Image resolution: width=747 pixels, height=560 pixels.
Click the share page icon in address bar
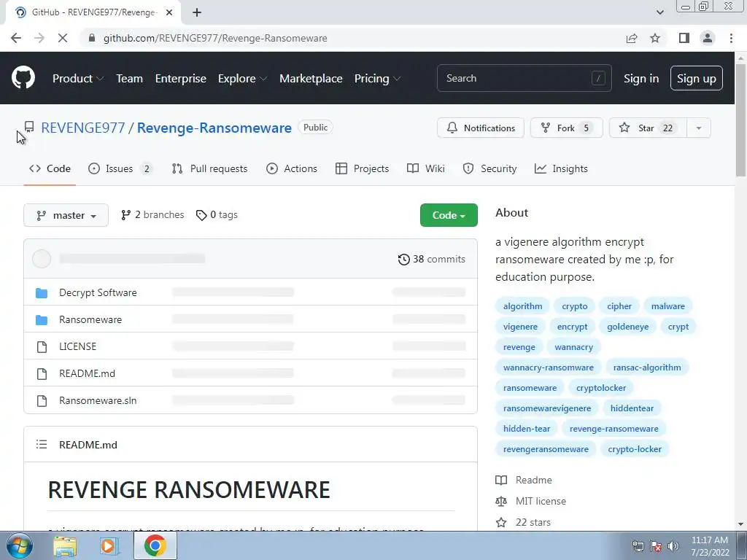(x=632, y=38)
